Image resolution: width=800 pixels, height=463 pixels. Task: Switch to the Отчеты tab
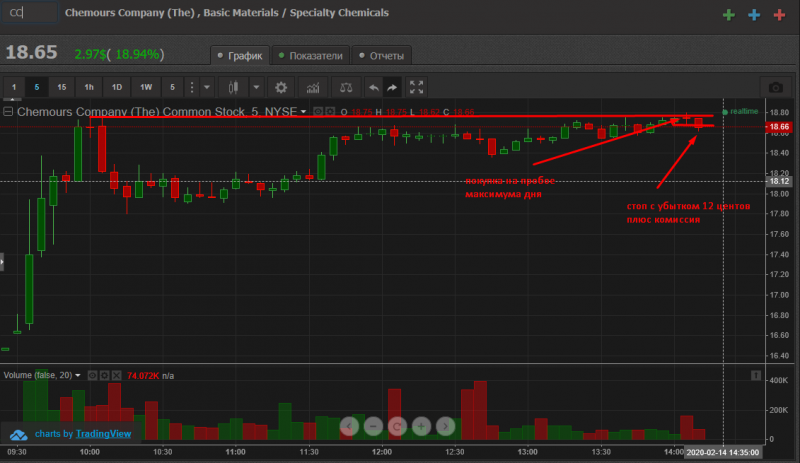click(382, 56)
